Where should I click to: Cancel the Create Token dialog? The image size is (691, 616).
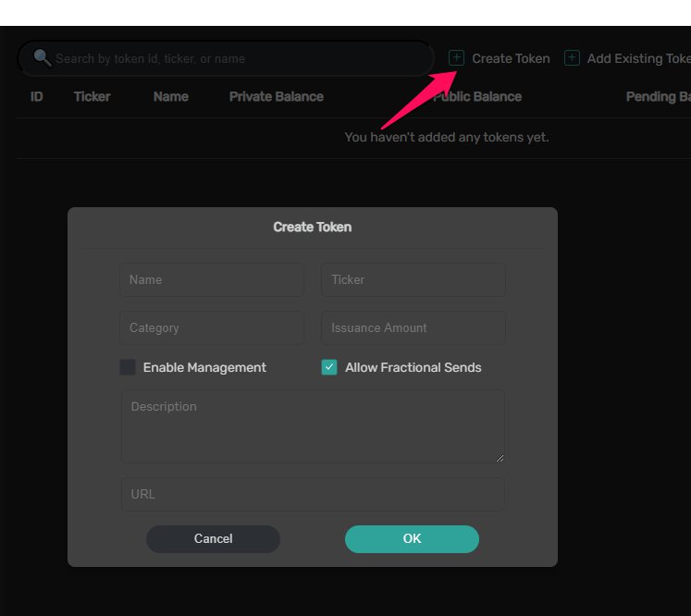click(214, 539)
